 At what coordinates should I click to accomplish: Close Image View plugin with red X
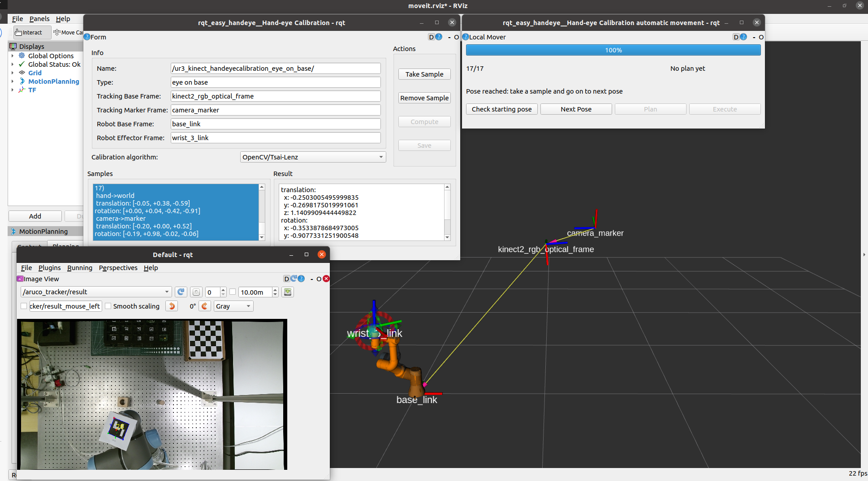[x=326, y=279]
